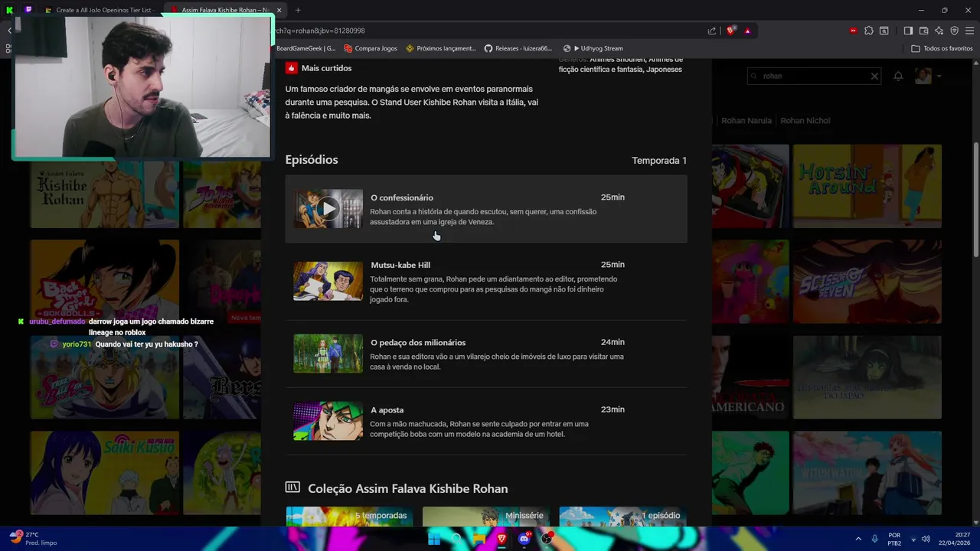Open the Saiki Kusuo title card
This screenshot has height=551, width=980.
click(104, 472)
